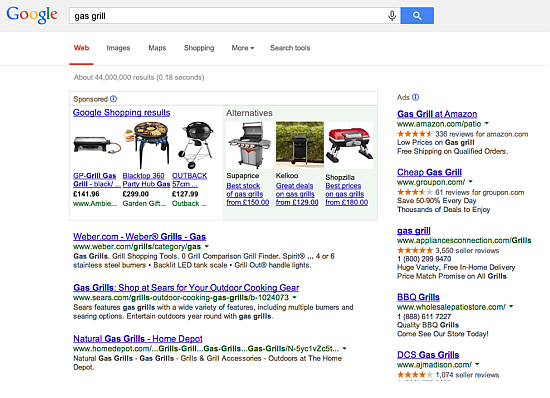Expand the arrow next to weber.com URL
The image size is (550, 398).
click(207, 246)
